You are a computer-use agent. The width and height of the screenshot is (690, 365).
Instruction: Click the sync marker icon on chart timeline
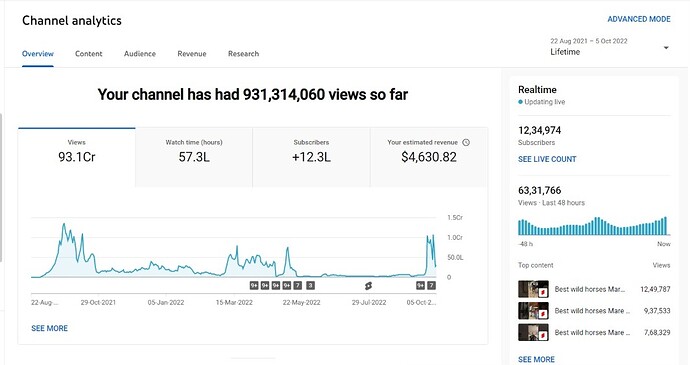[x=368, y=286]
